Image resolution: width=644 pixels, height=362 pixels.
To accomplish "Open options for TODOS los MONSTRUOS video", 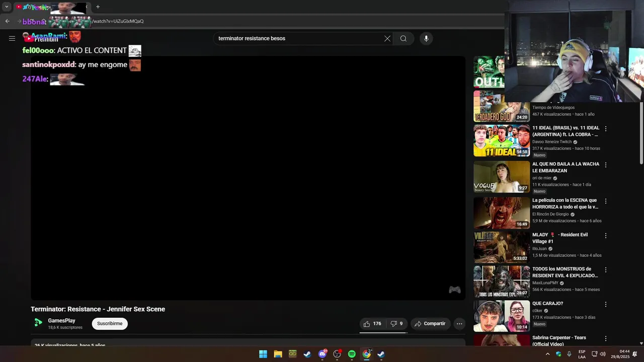I will tap(606, 270).
